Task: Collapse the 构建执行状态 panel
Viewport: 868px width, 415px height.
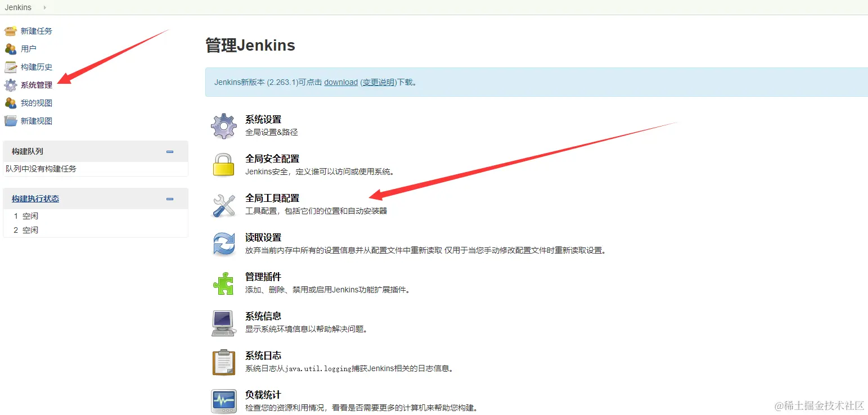Action: click(x=169, y=199)
